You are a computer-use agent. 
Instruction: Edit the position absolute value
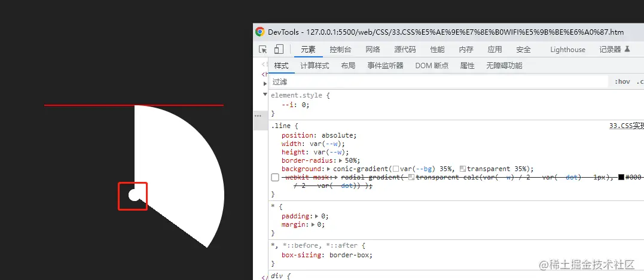tap(338, 135)
